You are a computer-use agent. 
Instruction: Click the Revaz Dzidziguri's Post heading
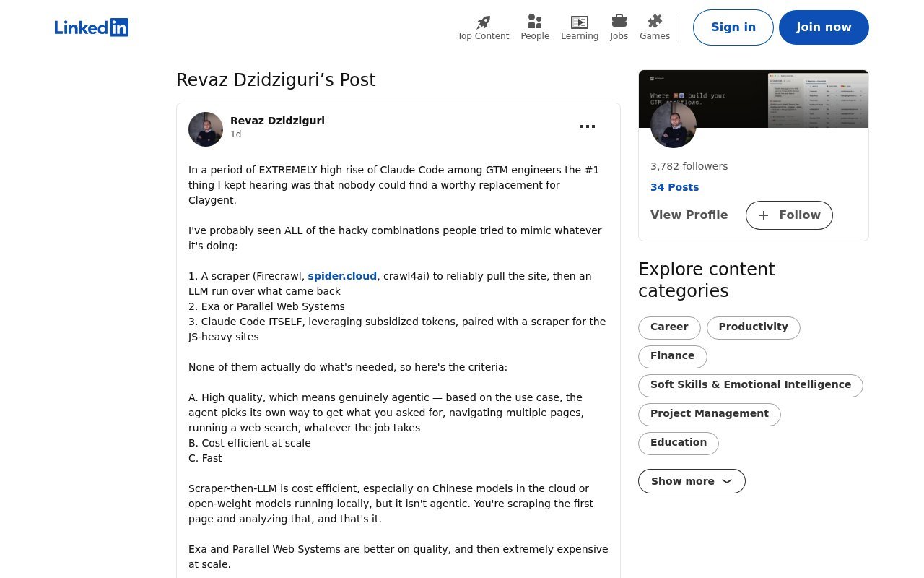click(x=276, y=80)
